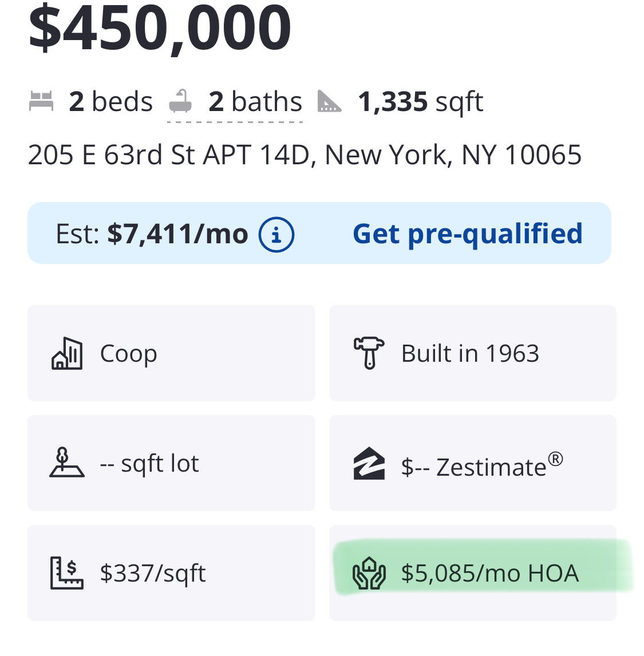Click the lot size tree icon
Image resolution: width=644 pixels, height=656 pixels.
(66, 463)
